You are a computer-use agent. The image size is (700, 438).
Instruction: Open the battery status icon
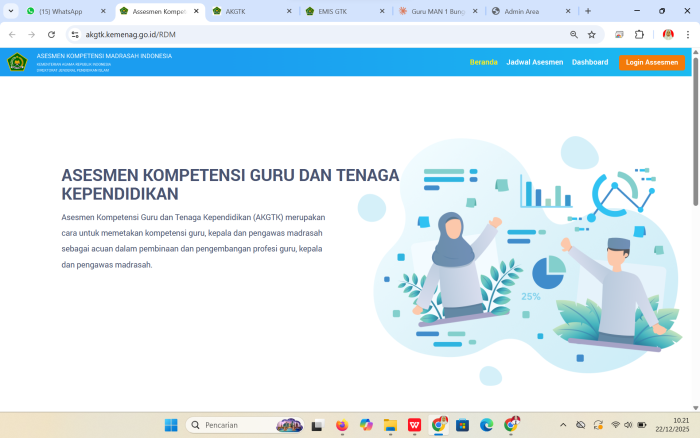tap(642, 425)
